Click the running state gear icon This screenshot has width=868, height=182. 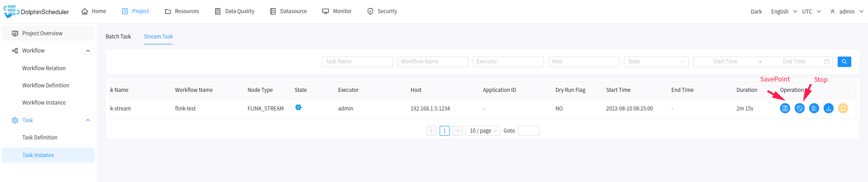tap(298, 107)
